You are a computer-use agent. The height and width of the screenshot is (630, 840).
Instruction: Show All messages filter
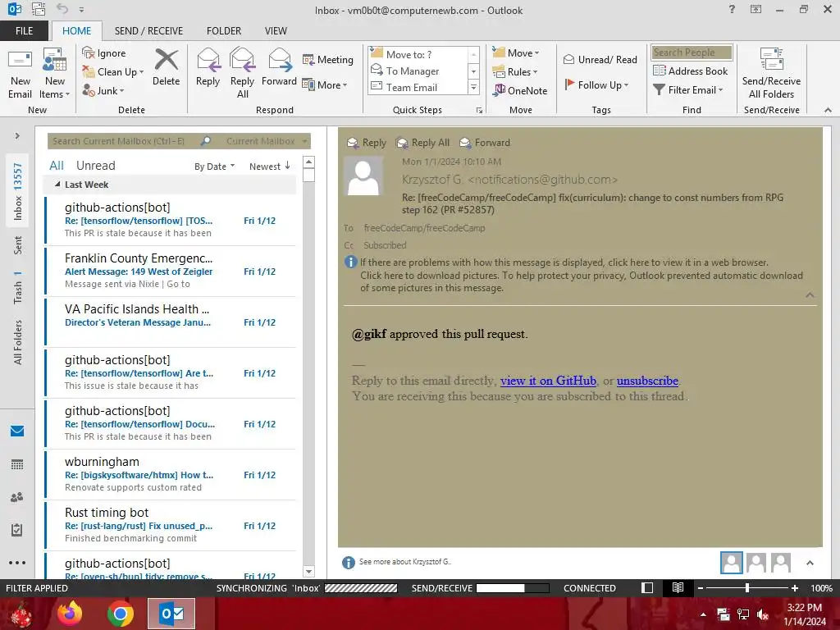pos(57,166)
